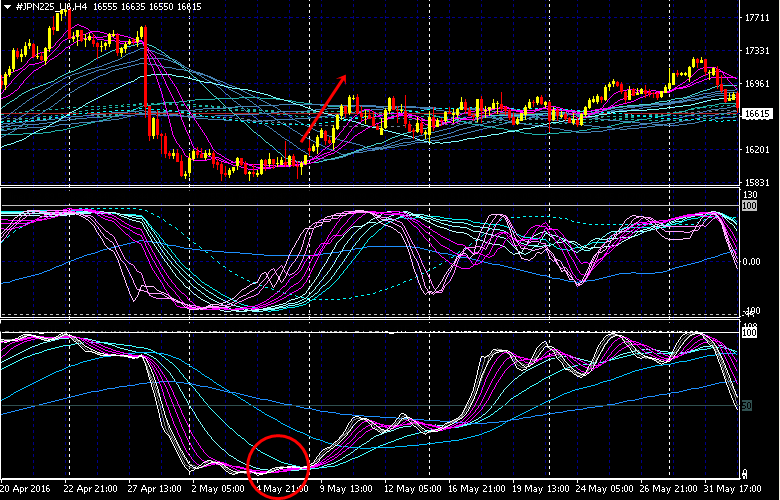Select the blue dashed horizontal line near 17331
Image resolution: width=780 pixels, height=500 pixels.
[x=400, y=50]
